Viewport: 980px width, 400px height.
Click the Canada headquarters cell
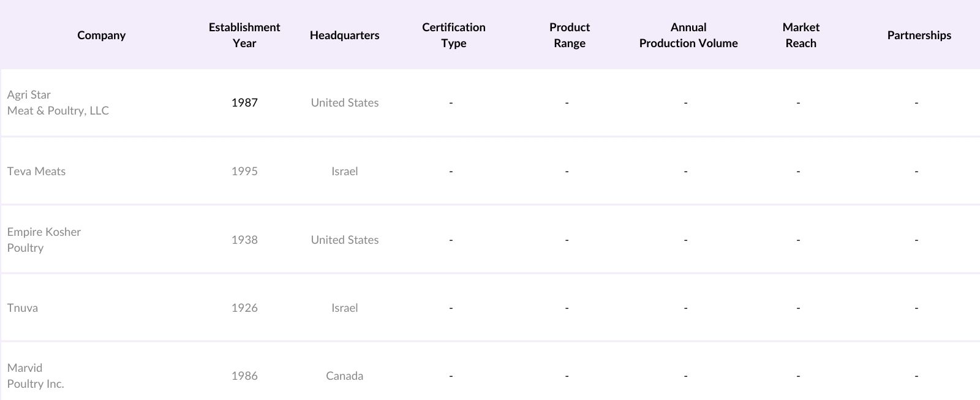click(x=344, y=375)
